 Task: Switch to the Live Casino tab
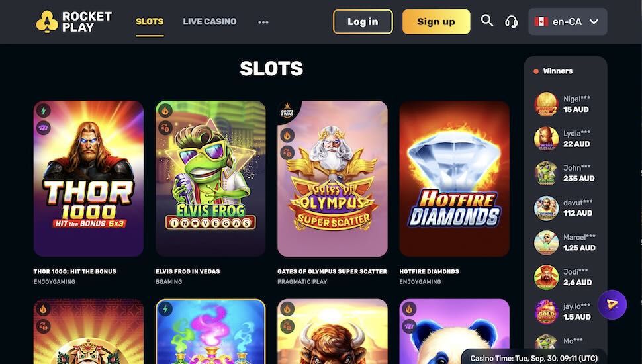[210, 21]
